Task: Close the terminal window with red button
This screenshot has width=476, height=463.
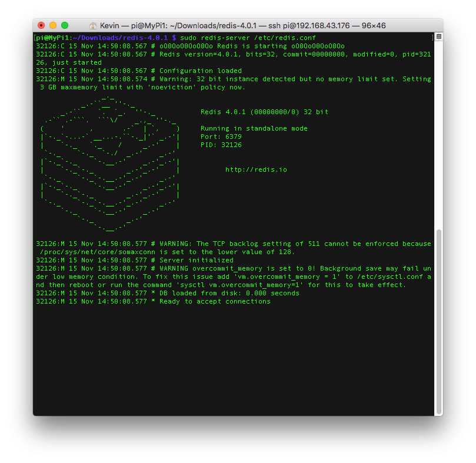Action: [41, 25]
